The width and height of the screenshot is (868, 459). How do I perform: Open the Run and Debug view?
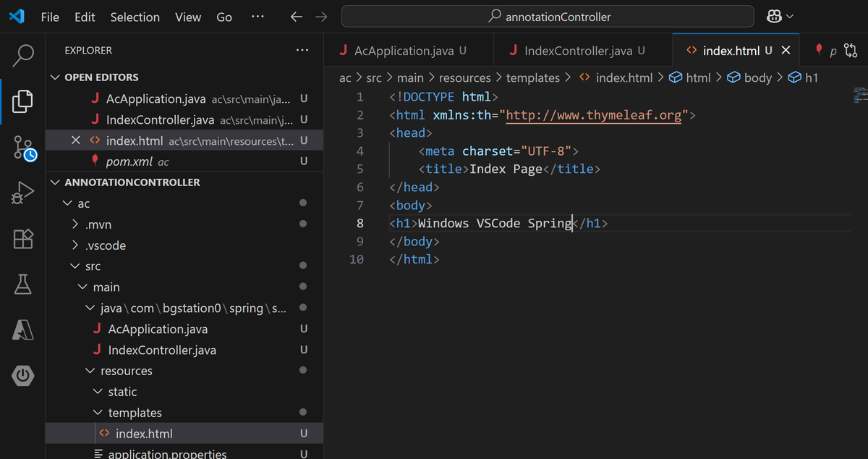(x=23, y=193)
